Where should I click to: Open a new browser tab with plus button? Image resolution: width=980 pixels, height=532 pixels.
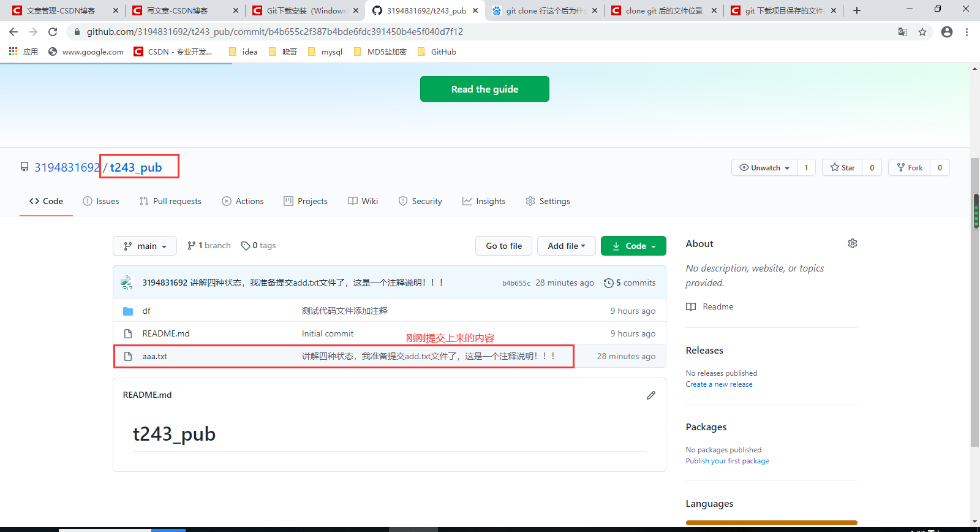point(857,10)
